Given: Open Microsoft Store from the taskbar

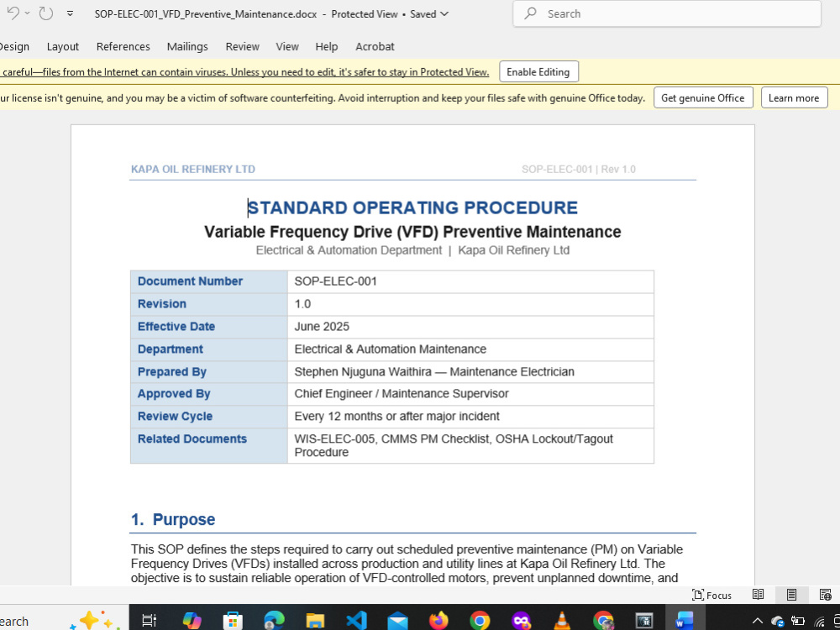Looking at the screenshot, I should [233, 621].
